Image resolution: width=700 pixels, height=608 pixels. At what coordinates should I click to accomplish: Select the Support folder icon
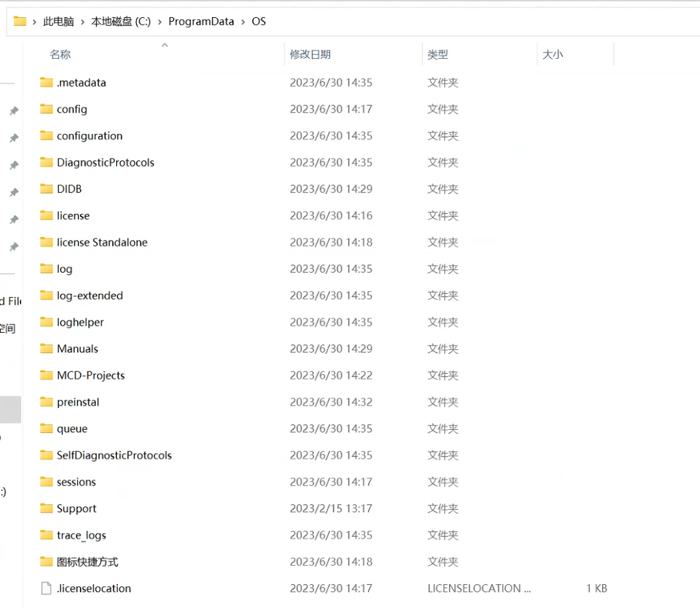point(46,509)
